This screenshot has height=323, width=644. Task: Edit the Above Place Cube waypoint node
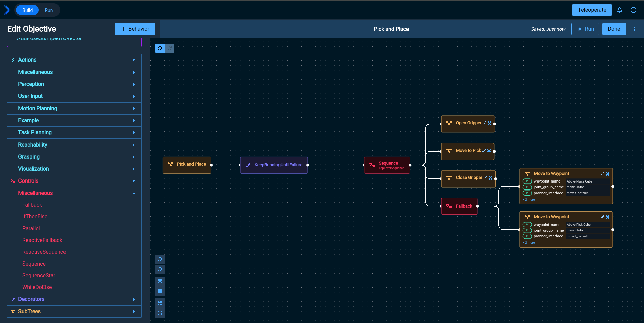click(x=603, y=174)
